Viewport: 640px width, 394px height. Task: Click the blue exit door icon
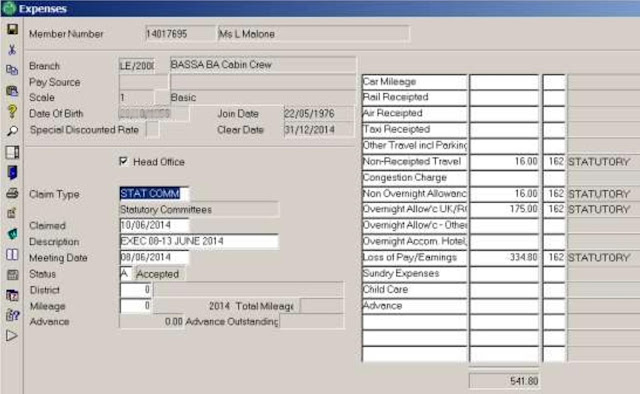click(12, 173)
